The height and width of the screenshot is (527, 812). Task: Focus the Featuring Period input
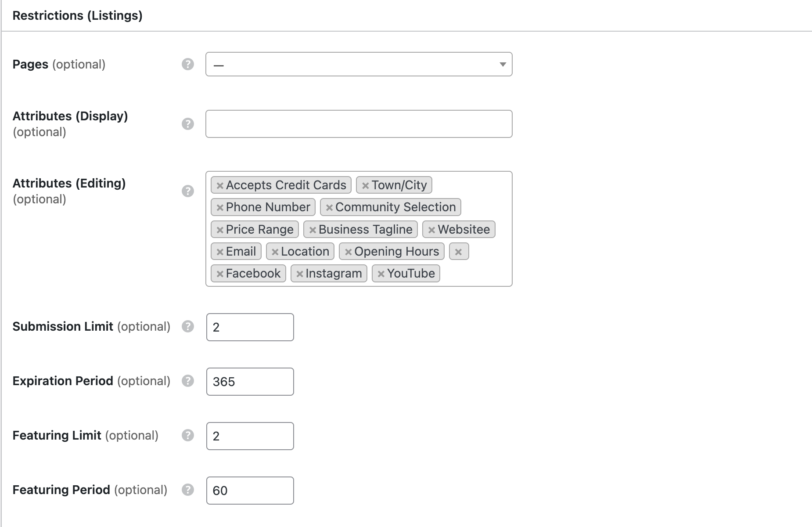coord(250,491)
